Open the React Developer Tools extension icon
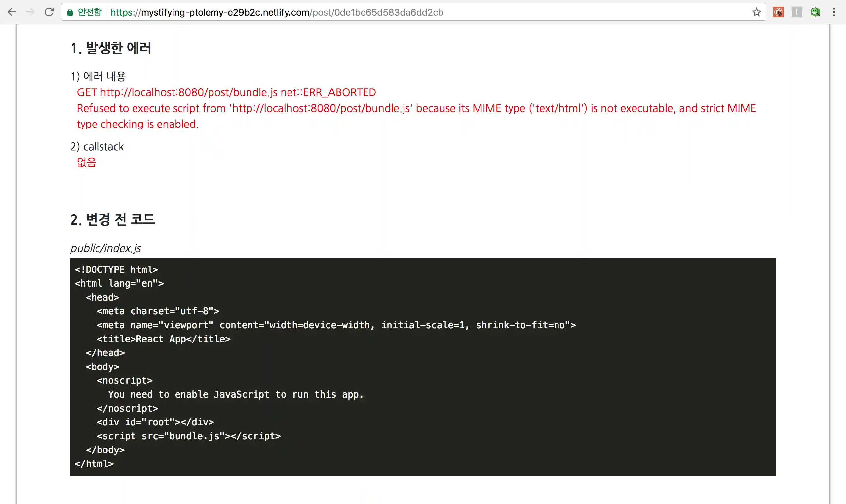The image size is (846, 504). [x=778, y=12]
